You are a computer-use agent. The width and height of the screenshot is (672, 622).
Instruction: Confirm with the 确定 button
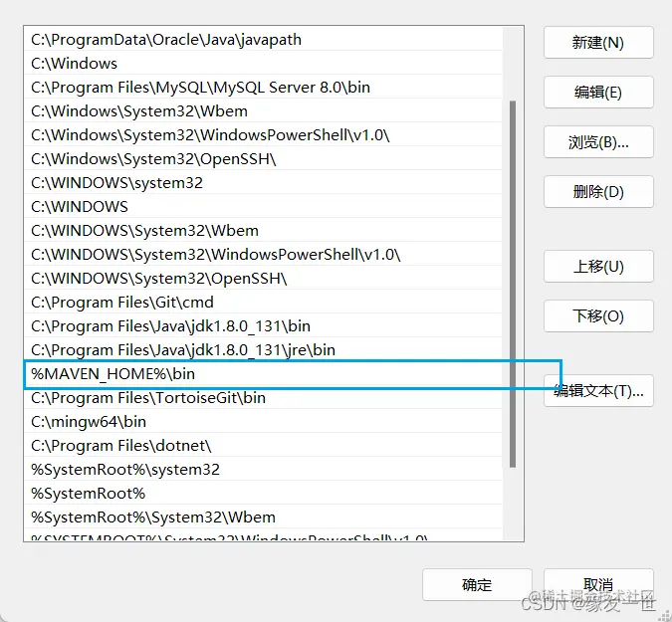pos(477,585)
